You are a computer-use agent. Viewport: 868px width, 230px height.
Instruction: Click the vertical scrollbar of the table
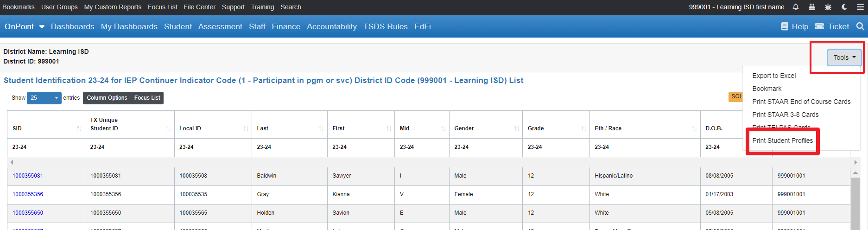coord(855,199)
